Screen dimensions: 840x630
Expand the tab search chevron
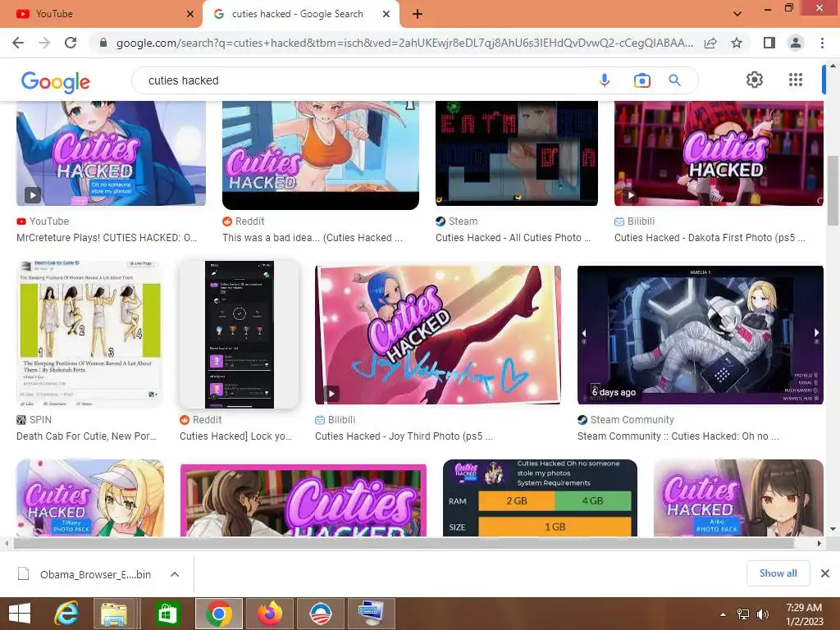(x=737, y=14)
